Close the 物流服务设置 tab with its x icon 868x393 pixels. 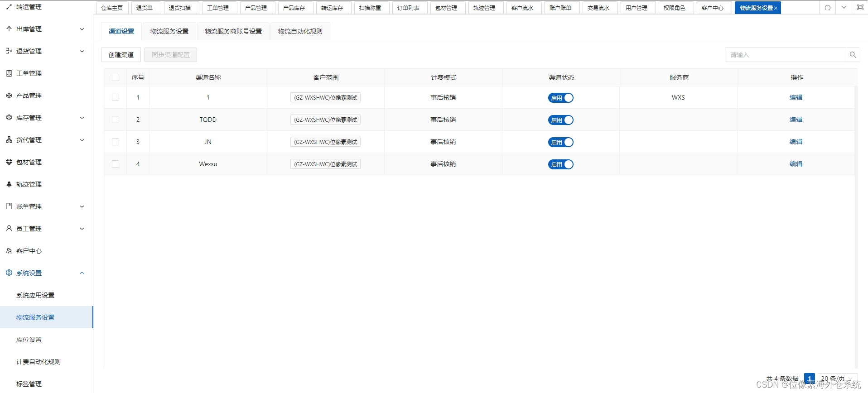pos(776,8)
